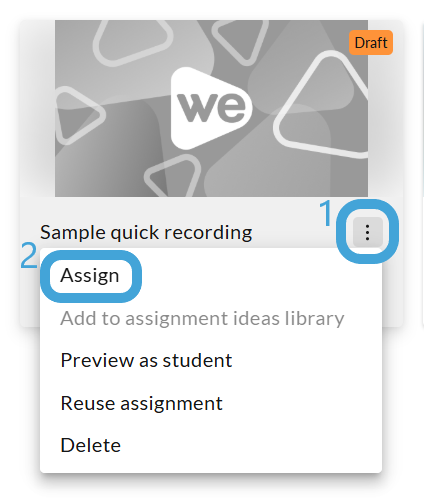Click Add to assignment ideas library
The width and height of the screenshot is (424, 499).
click(202, 318)
